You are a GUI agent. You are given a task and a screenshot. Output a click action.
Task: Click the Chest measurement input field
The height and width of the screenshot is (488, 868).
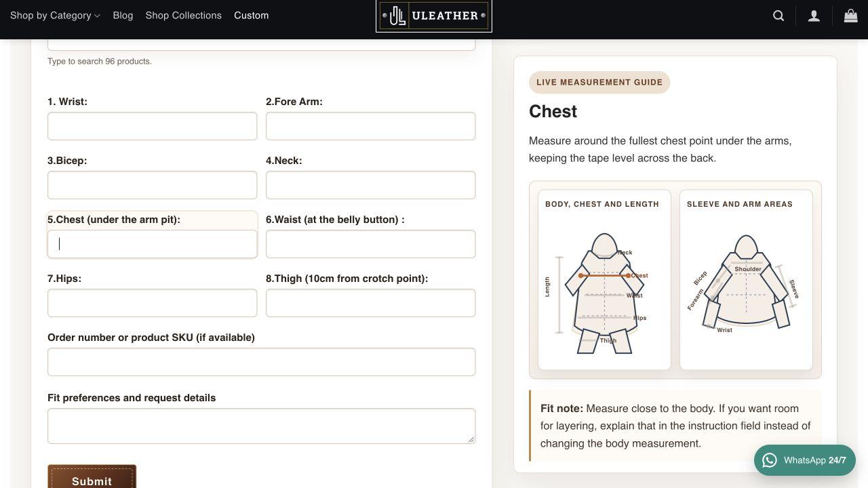(152, 244)
